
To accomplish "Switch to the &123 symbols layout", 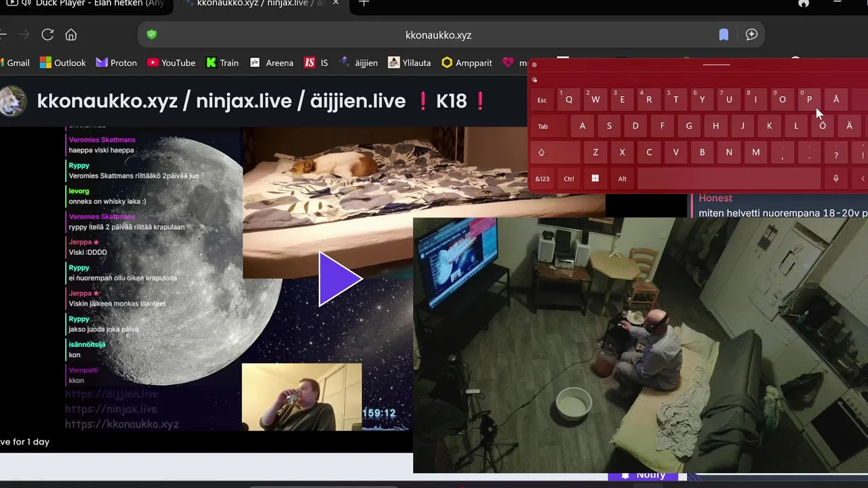I will [x=542, y=179].
